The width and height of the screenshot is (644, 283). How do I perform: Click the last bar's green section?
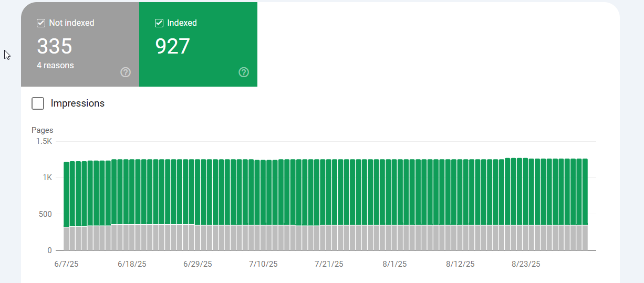click(585, 192)
